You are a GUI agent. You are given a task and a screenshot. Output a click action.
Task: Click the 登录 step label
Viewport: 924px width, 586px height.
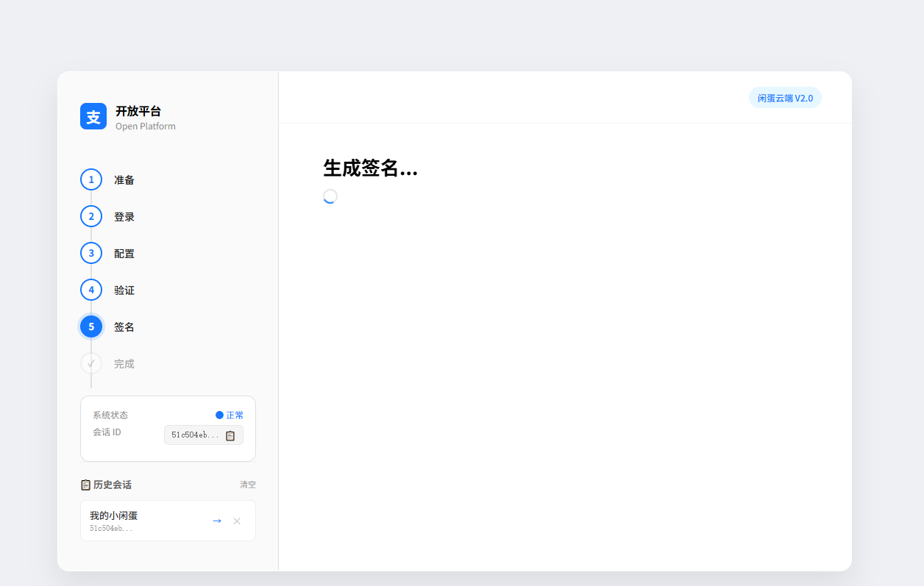pyautogui.click(x=124, y=216)
